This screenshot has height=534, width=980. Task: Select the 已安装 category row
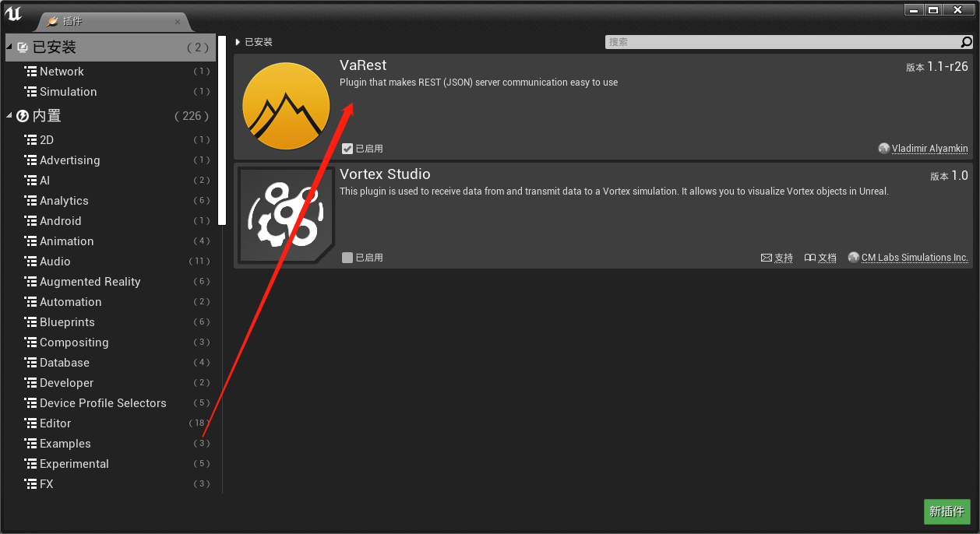(111, 47)
